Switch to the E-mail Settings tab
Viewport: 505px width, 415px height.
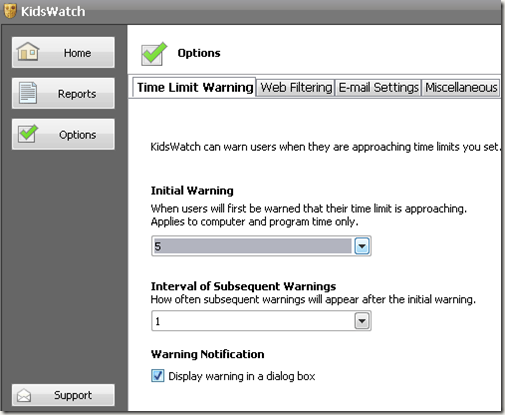click(x=378, y=88)
